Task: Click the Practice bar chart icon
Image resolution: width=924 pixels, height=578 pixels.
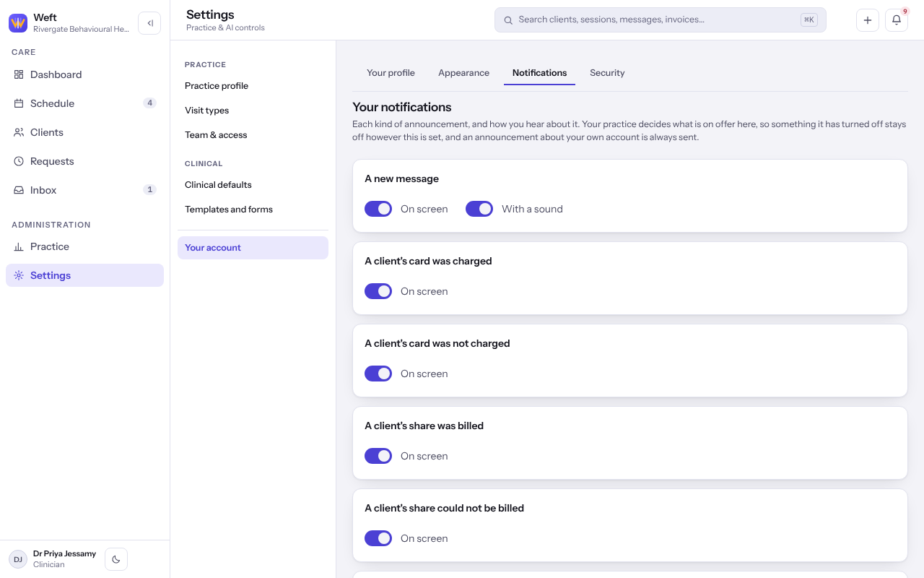Action: coord(19,246)
